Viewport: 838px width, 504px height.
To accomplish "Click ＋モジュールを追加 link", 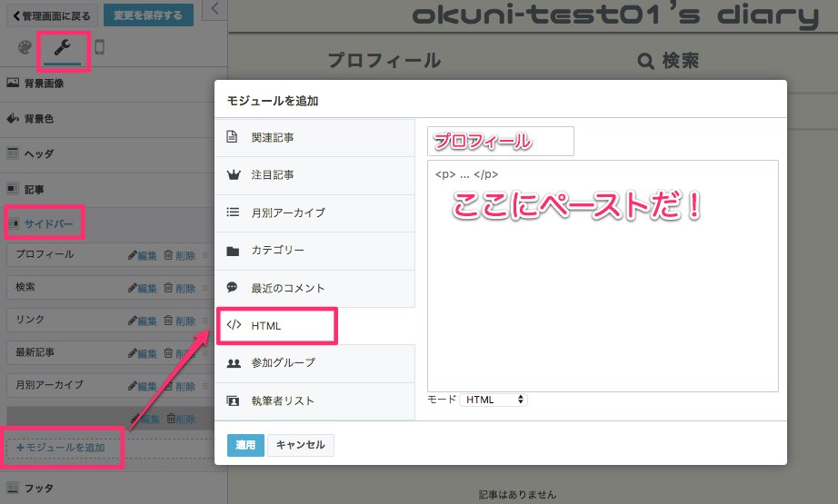I will pyautogui.click(x=61, y=448).
